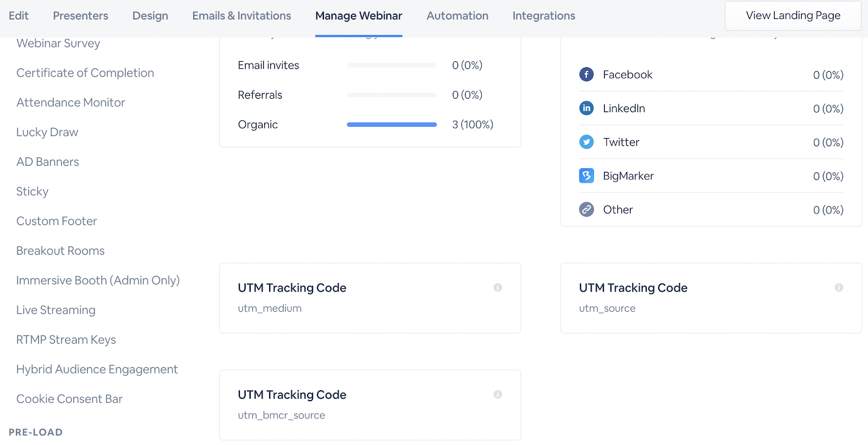Open Certificate of Completion settings
This screenshot has width=868, height=445.
(x=85, y=73)
